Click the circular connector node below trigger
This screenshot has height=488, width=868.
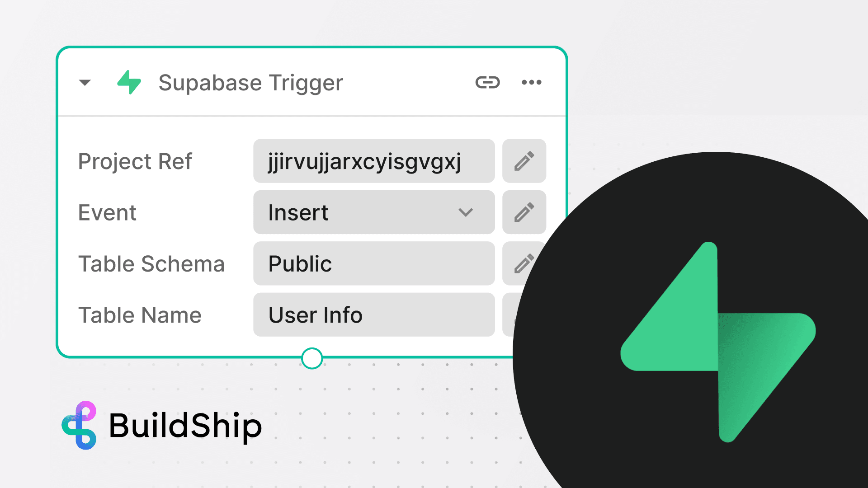point(313,357)
